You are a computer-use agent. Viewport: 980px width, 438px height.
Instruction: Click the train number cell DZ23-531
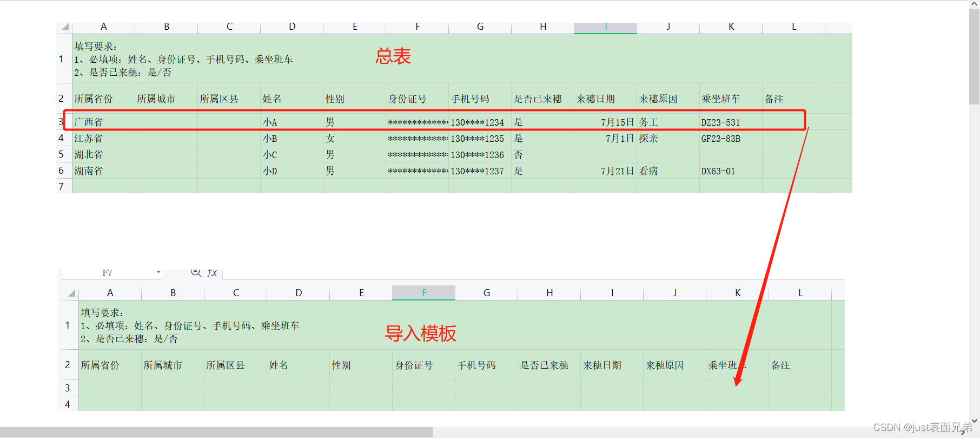pyautogui.click(x=731, y=122)
